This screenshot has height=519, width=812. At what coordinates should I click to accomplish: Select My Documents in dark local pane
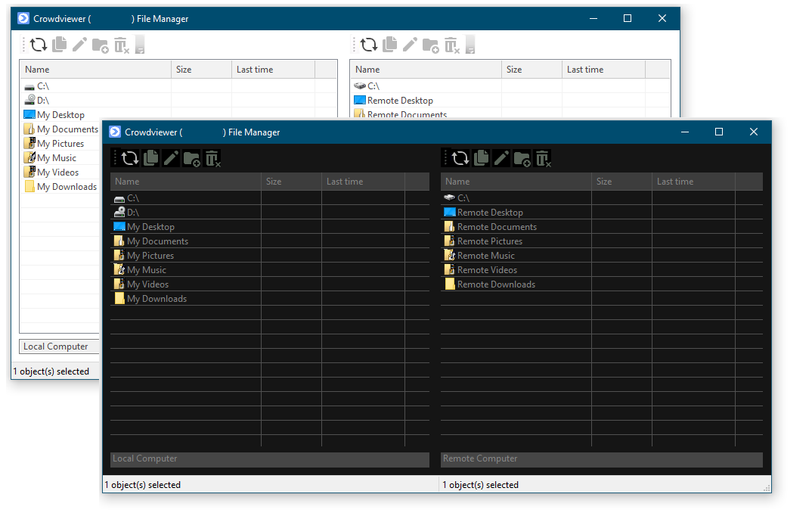(x=157, y=241)
